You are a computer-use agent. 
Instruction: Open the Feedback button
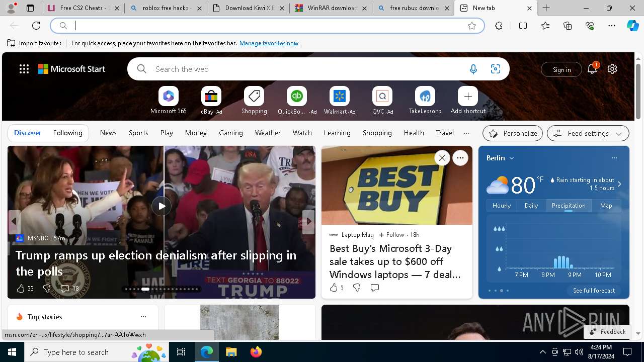pyautogui.click(x=608, y=332)
